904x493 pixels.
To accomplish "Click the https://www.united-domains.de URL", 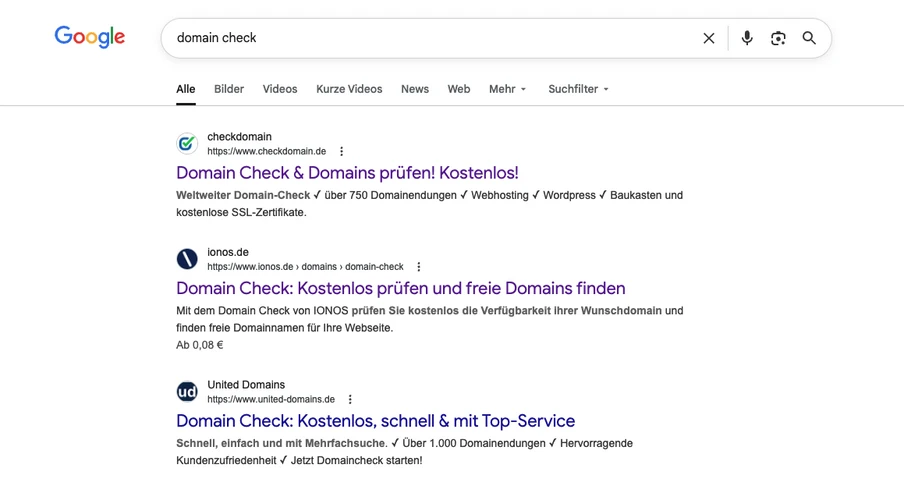I will point(271,399).
